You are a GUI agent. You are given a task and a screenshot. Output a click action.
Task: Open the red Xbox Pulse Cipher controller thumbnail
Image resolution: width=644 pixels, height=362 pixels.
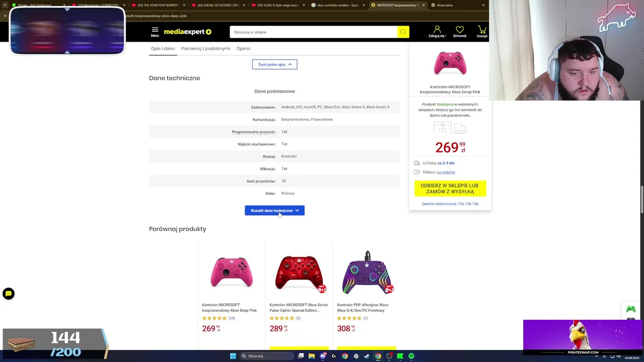pos(299,272)
